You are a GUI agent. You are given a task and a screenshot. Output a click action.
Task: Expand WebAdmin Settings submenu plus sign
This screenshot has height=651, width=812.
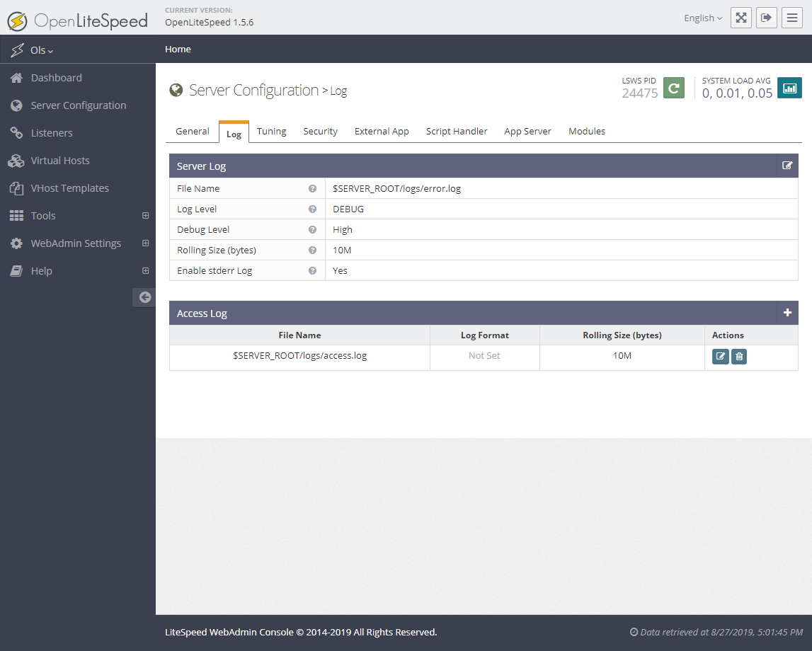pyautogui.click(x=146, y=243)
